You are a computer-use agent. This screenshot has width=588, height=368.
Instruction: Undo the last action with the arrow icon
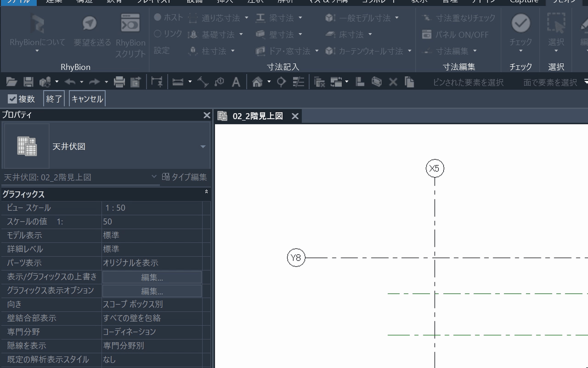click(x=70, y=82)
